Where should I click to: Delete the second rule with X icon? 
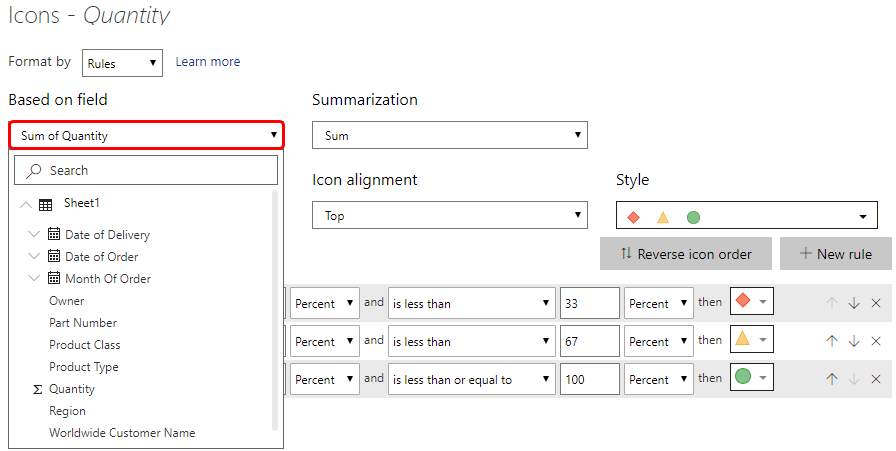pos(876,341)
